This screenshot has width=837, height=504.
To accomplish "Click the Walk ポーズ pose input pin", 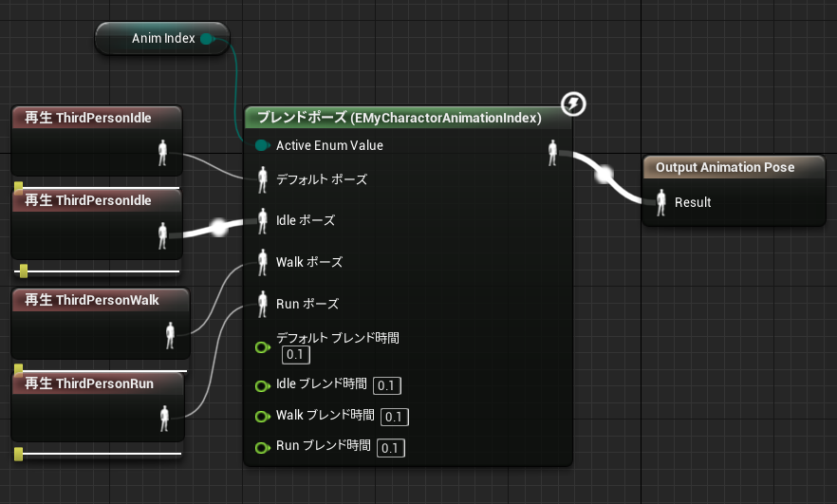I will tap(262, 262).
